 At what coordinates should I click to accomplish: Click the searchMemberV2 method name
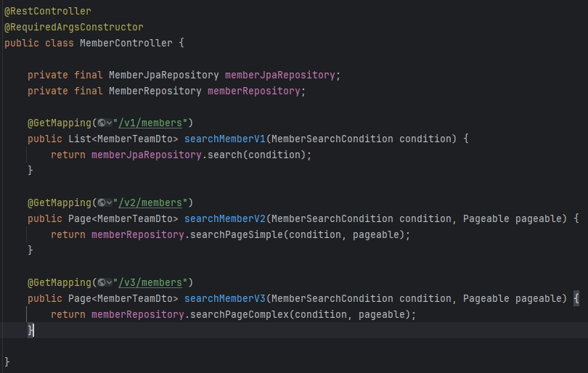pos(224,219)
